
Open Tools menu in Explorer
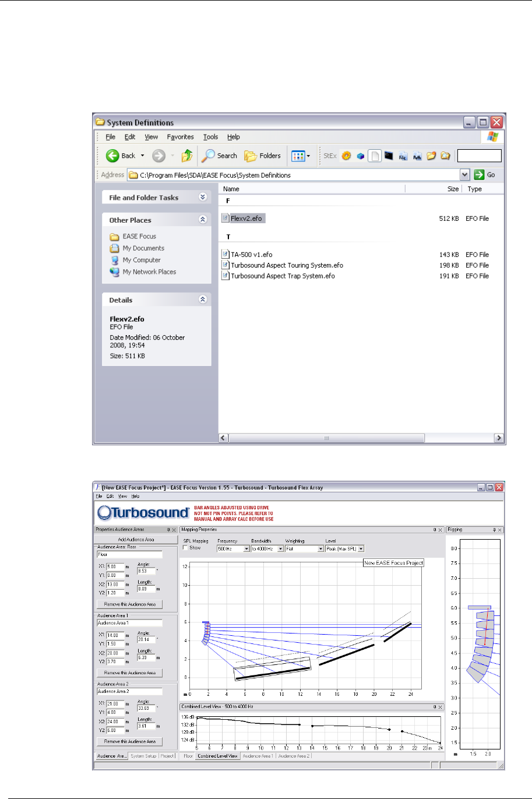pyautogui.click(x=211, y=137)
